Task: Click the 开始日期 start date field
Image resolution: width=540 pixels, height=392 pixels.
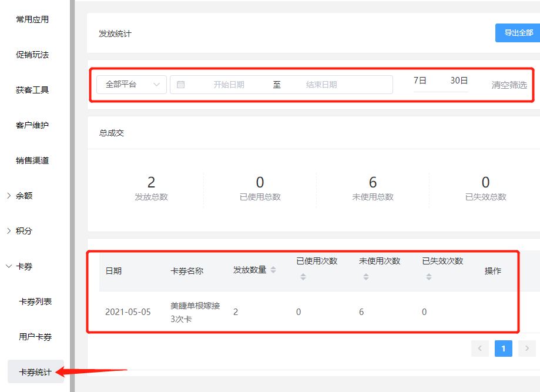Action: (229, 85)
